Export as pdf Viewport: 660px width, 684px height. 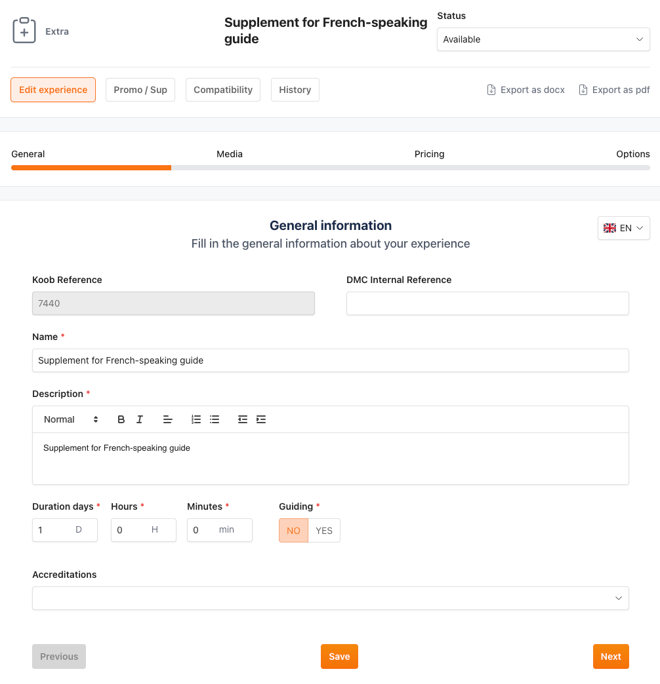click(614, 90)
